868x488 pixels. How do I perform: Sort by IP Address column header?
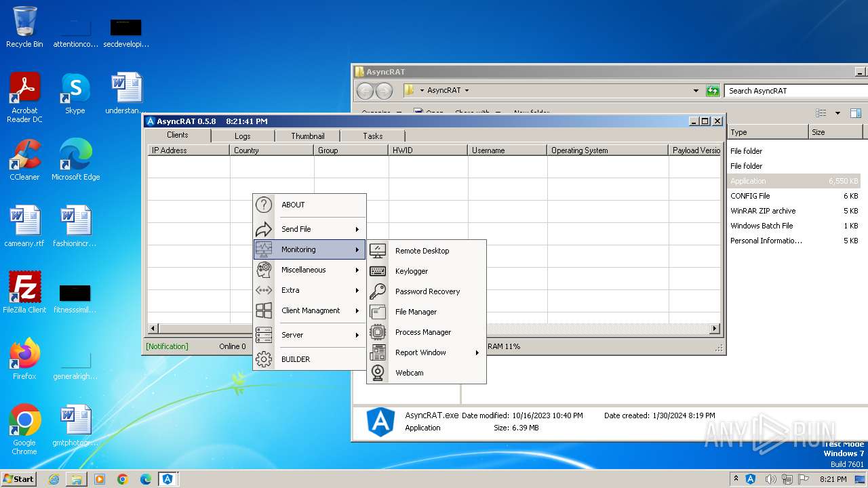(x=189, y=150)
